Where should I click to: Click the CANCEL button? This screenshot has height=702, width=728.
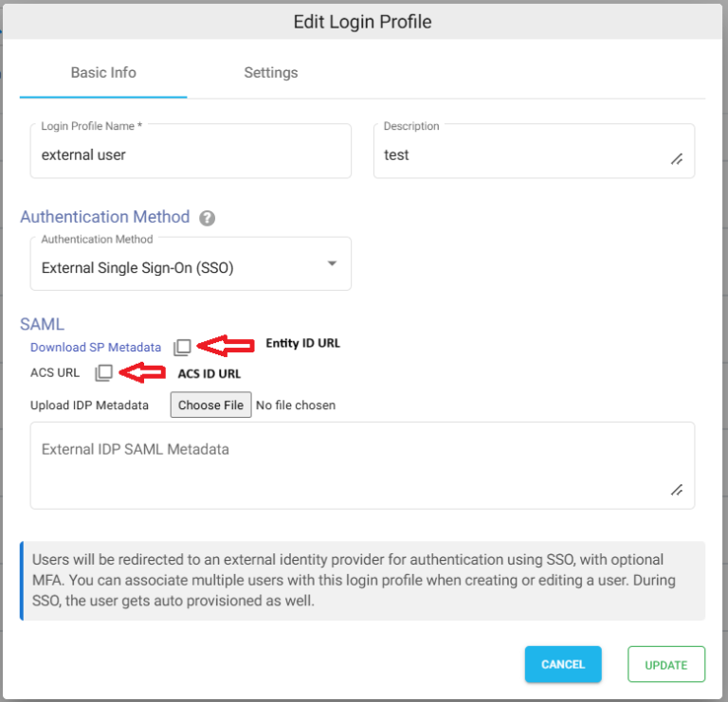point(563,664)
